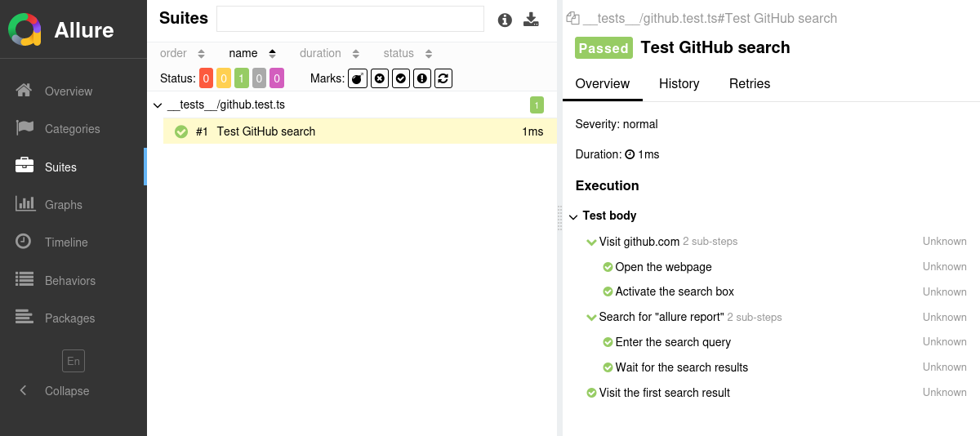Image resolution: width=980 pixels, height=436 pixels.
Task: Click the suites search input field
Action: [350, 19]
